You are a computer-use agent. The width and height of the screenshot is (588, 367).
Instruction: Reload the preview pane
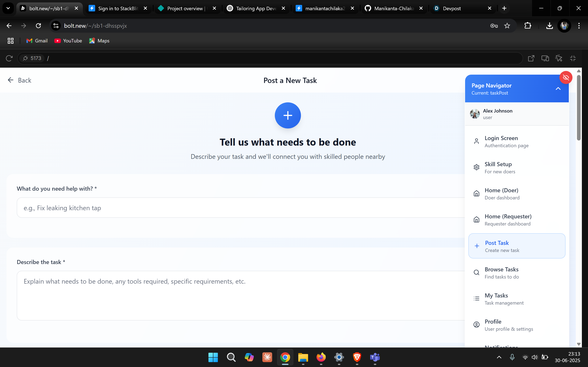(x=9, y=58)
